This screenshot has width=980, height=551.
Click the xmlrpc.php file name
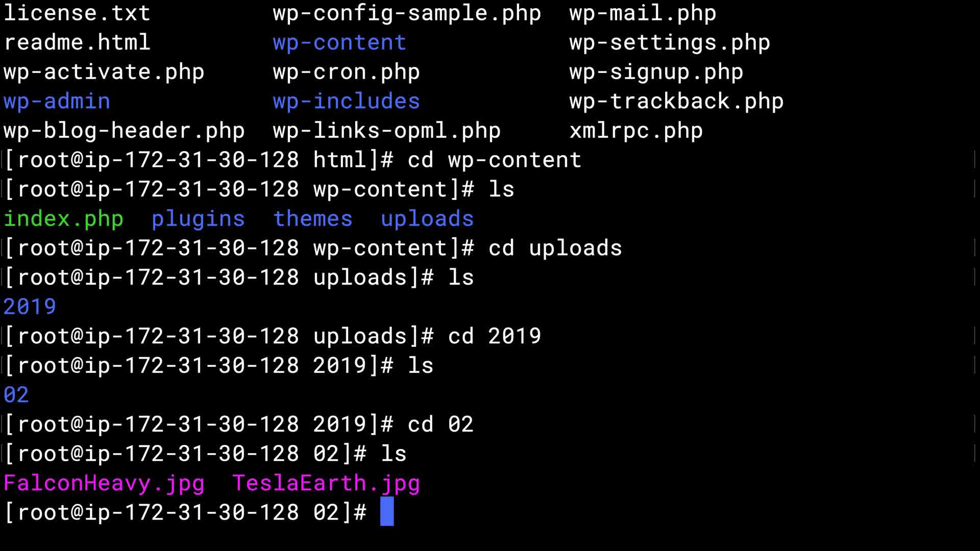point(636,131)
